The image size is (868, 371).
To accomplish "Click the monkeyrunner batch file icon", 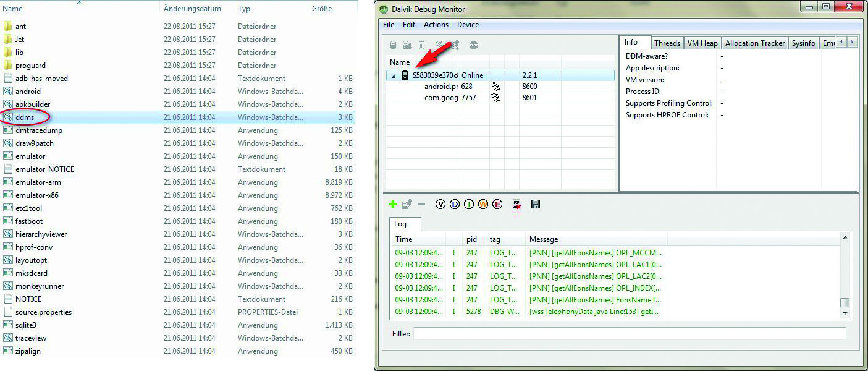I will [7, 286].
